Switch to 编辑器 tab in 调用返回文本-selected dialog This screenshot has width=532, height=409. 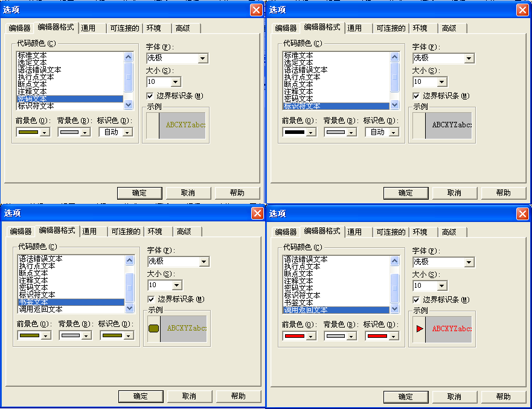(286, 232)
